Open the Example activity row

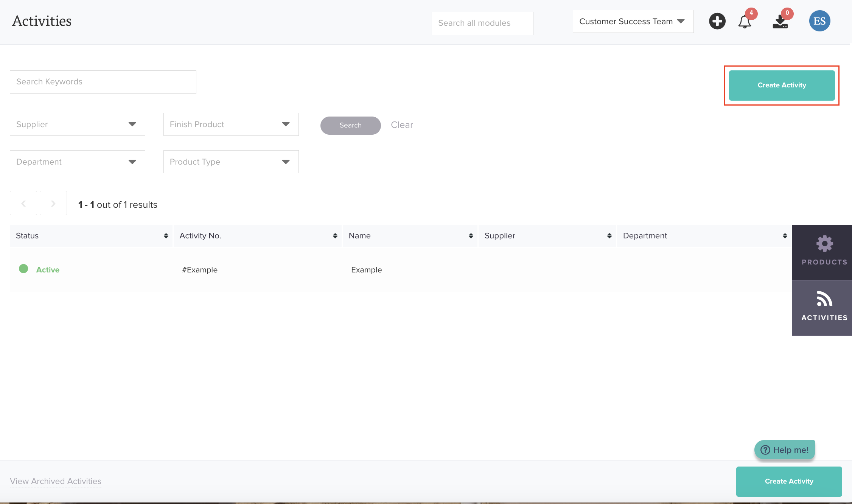[x=366, y=270]
